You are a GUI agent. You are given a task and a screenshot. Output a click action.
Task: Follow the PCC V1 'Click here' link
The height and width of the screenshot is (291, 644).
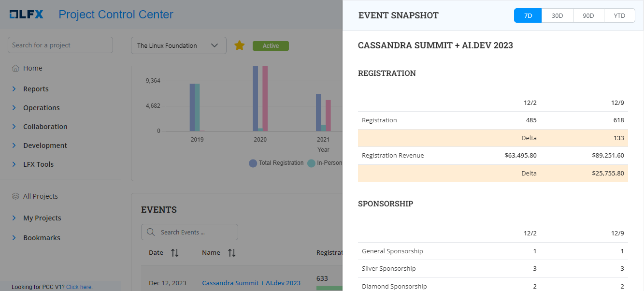click(79, 287)
